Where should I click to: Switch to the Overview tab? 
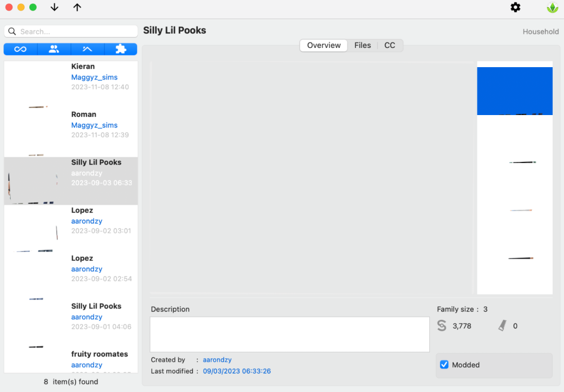324,45
